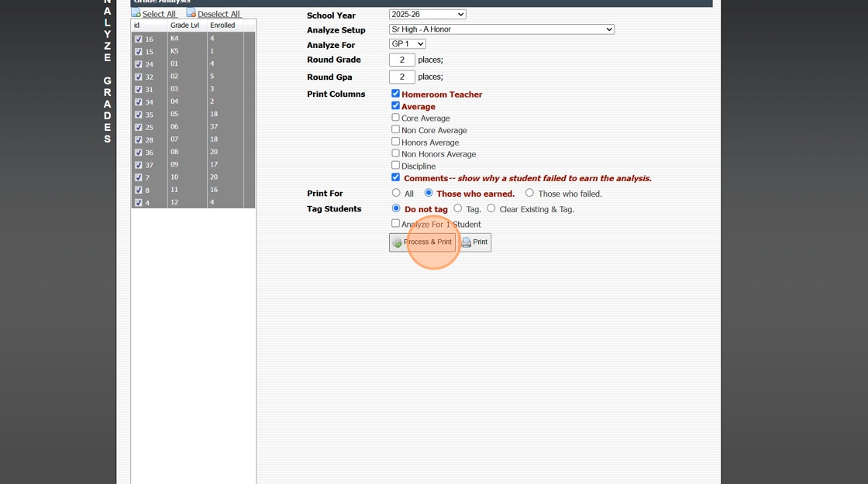
Task: Click the Tag Students label
Action: coord(334,209)
